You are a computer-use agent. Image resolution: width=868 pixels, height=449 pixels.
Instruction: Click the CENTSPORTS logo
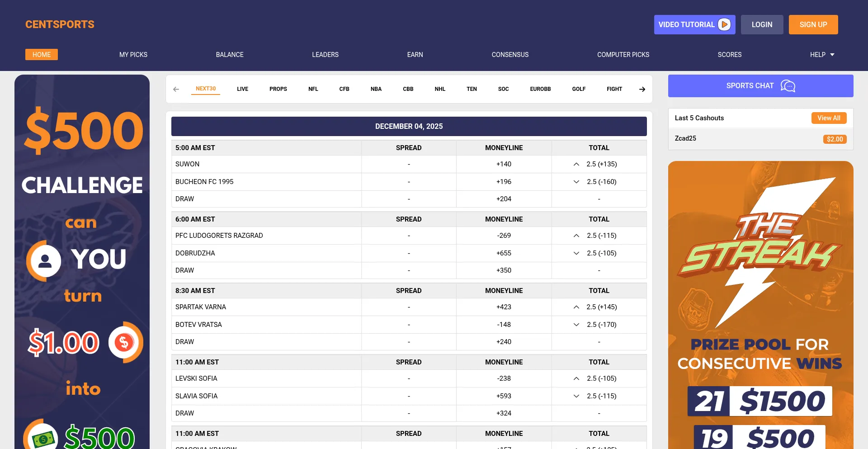point(60,24)
